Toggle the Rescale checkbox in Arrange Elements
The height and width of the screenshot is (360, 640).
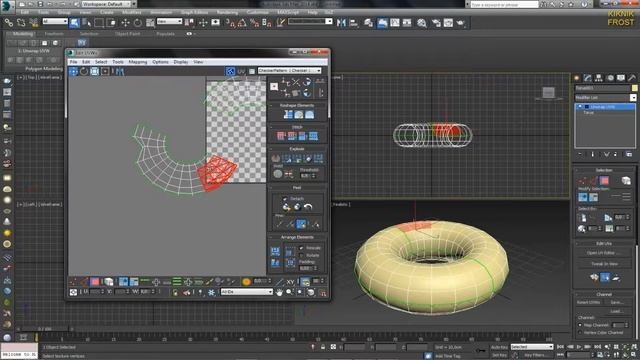point(301,248)
